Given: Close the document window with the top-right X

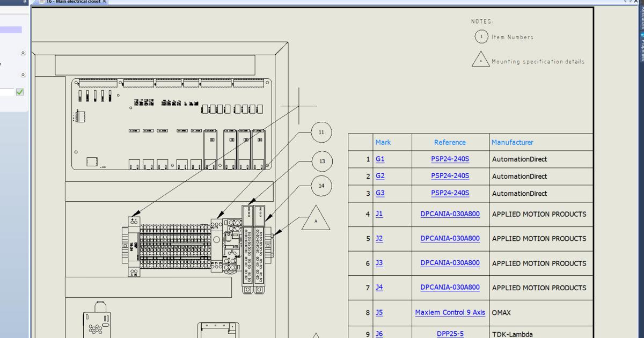Looking at the screenshot, I should [637, 2].
